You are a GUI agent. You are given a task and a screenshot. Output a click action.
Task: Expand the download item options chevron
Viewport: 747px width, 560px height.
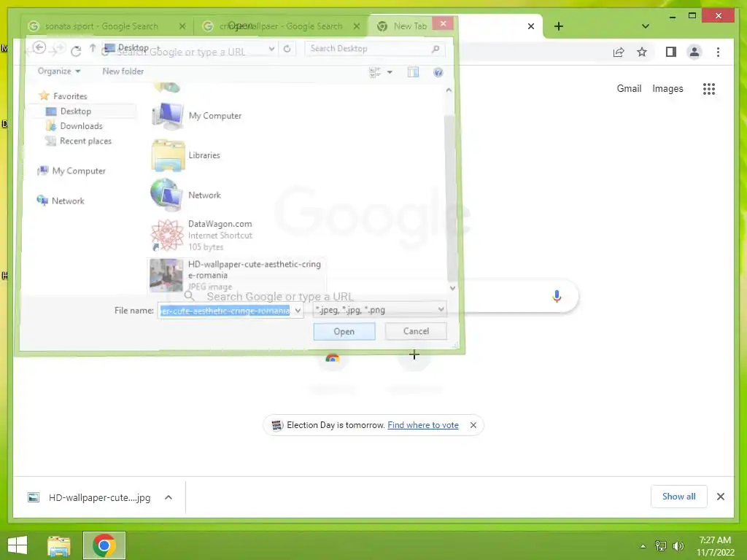coord(169,497)
